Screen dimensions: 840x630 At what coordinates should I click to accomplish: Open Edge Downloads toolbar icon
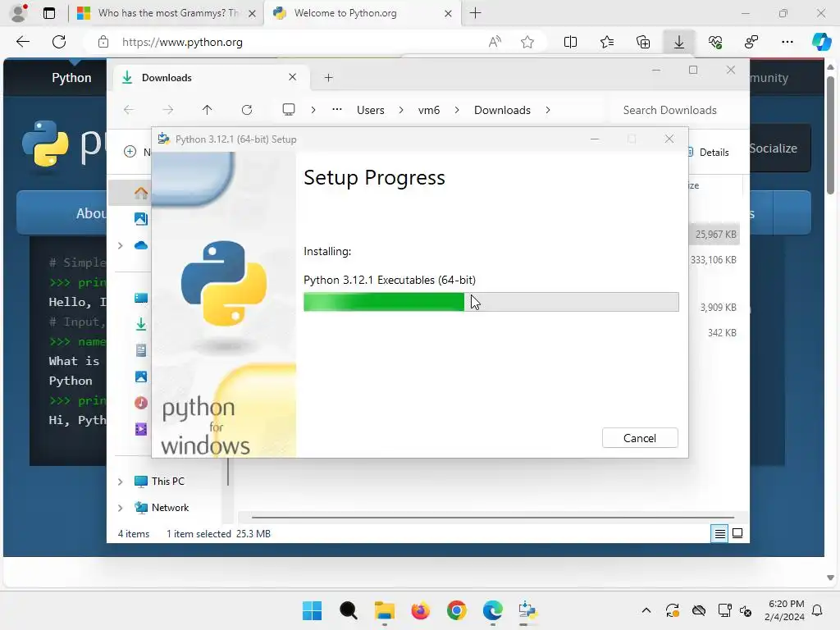pyautogui.click(x=678, y=42)
